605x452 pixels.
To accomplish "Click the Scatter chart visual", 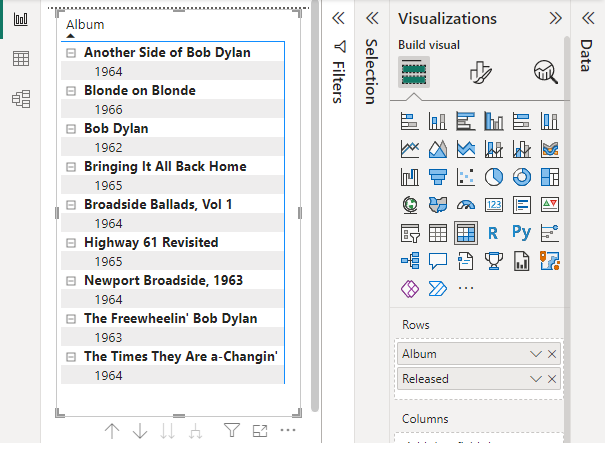I will coord(465,177).
